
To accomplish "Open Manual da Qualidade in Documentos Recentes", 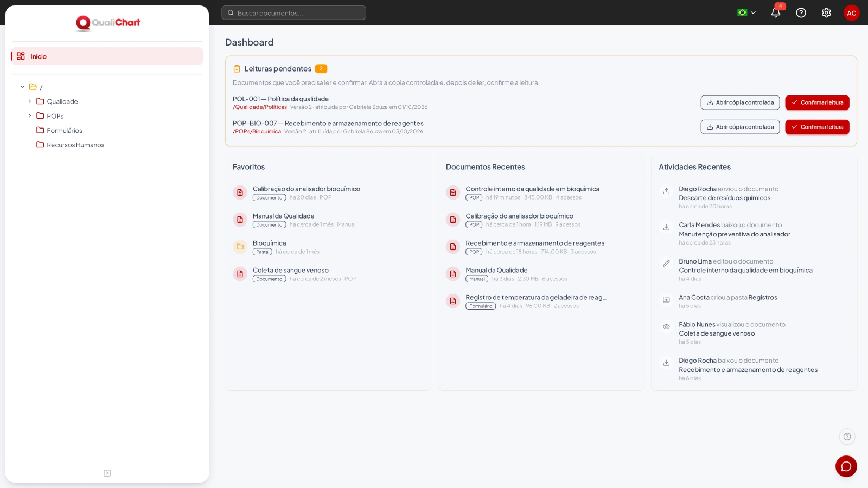I will [x=496, y=270].
